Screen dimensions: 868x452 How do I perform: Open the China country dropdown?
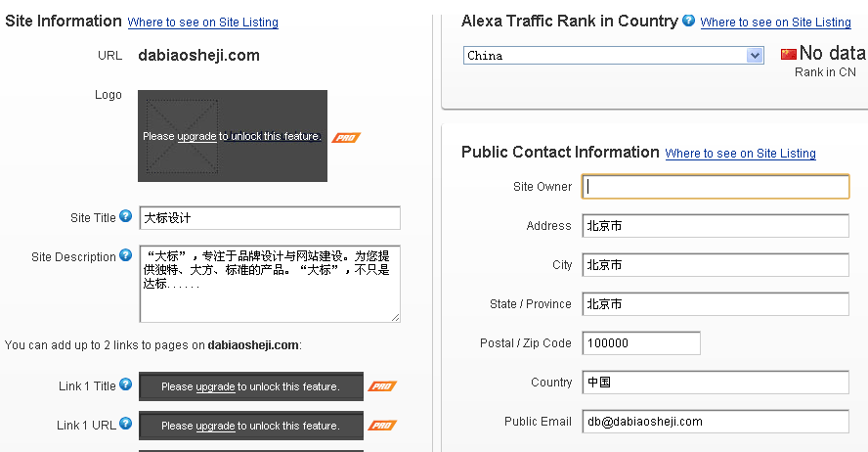[613, 56]
